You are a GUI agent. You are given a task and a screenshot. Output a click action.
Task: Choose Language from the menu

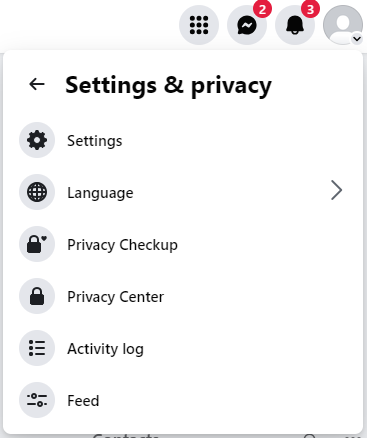[183, 192]
